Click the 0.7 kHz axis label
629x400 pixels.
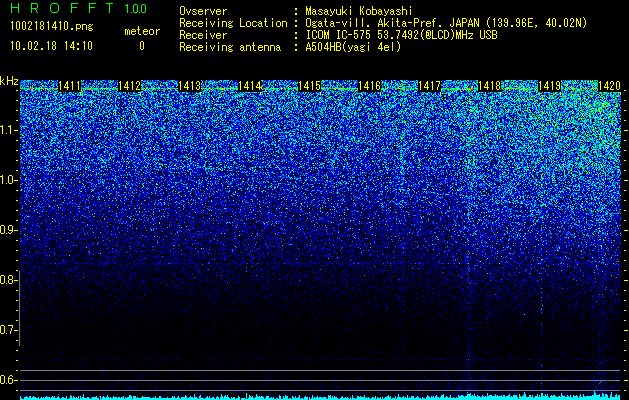point(8,330)
